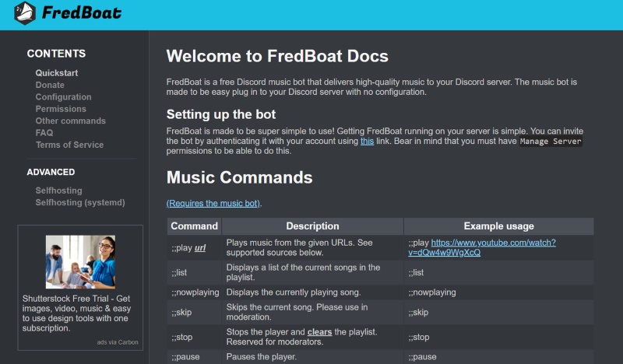Click the FredBoat ship logo icon
This screenshot has height=364, width=623.
[25, 12]
